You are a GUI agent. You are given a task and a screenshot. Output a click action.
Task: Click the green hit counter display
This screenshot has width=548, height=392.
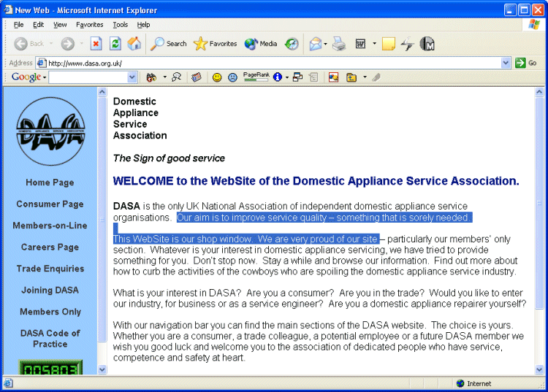[x=50, y=368]
